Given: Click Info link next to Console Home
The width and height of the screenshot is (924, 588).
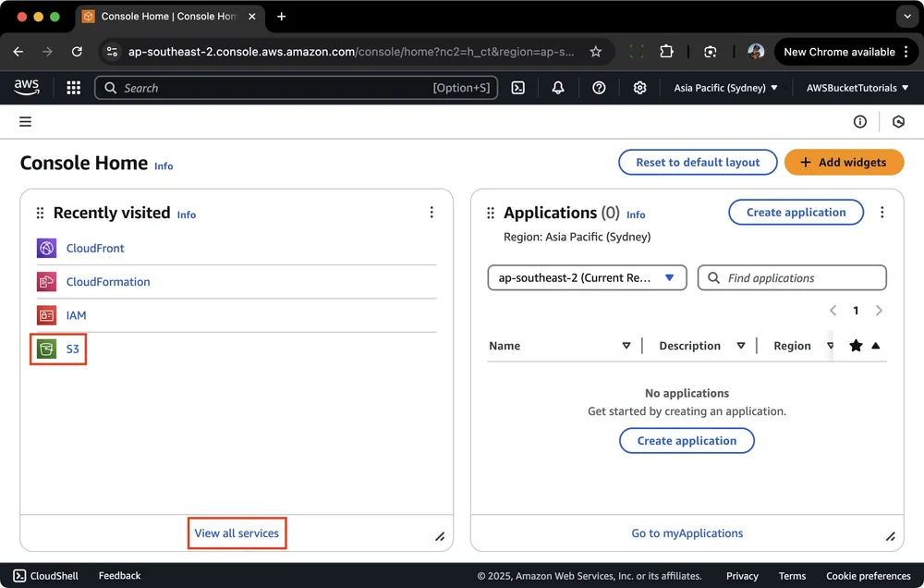Looking at the screenshot, I should click(164, 166).
